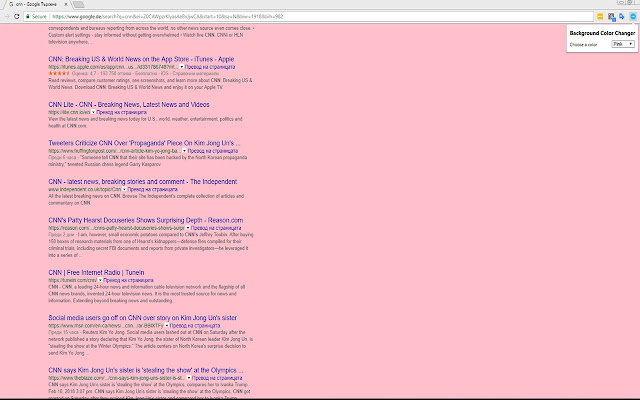Open the Google Translate extension icon
The height and width of the screenshot is (400, 640).
[622, 16]
